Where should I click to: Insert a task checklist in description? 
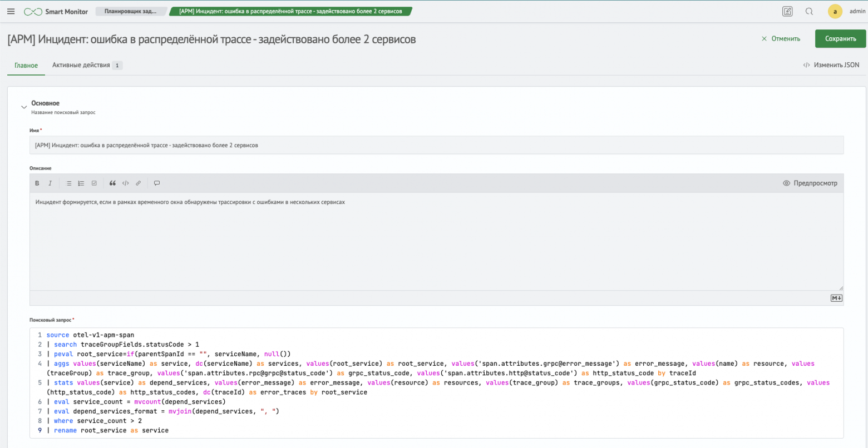coord(94,183)
